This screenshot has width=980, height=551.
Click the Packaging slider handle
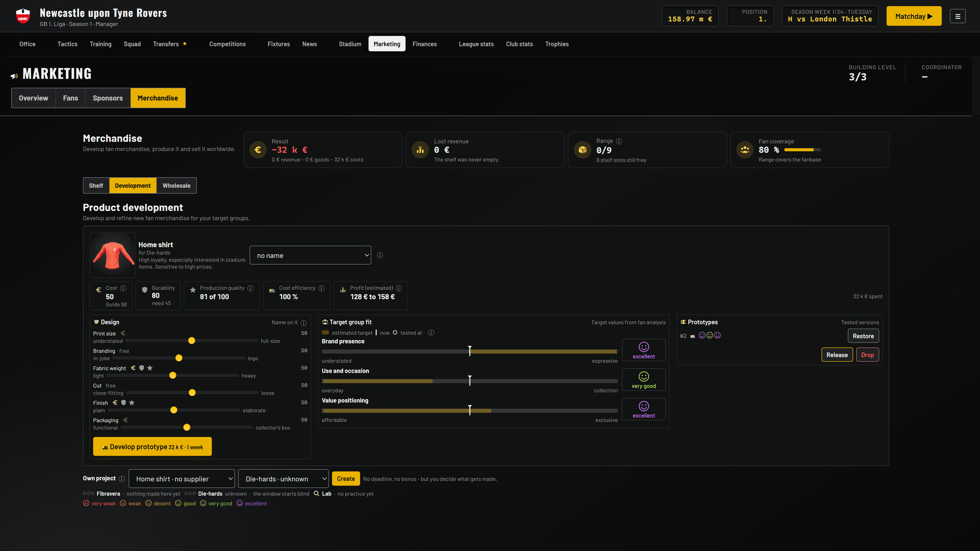tap(187, 428)
